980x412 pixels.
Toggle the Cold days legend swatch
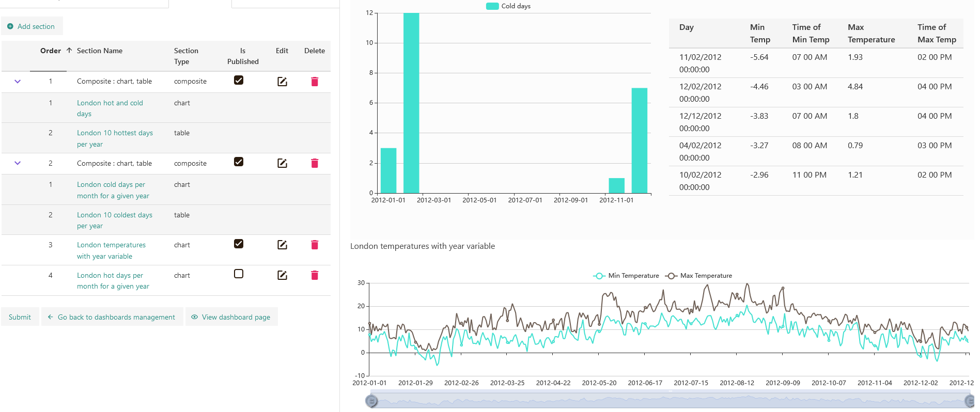pyautogui.click(x=492, y=6)
